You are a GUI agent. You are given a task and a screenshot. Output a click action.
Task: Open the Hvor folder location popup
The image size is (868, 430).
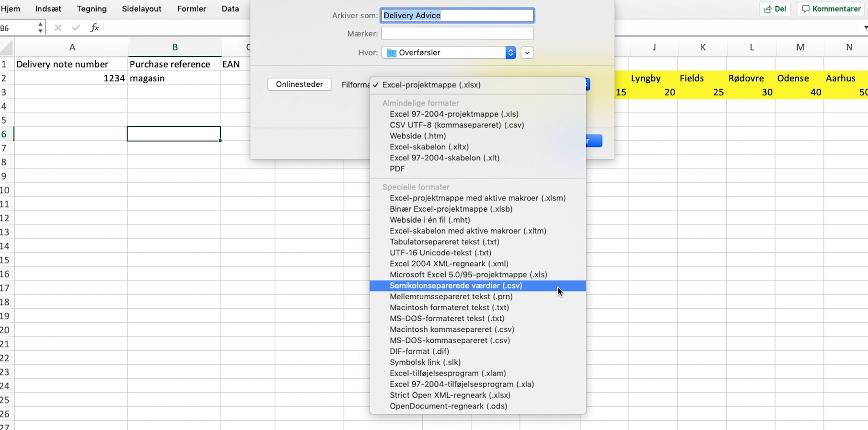pos(449,53)
